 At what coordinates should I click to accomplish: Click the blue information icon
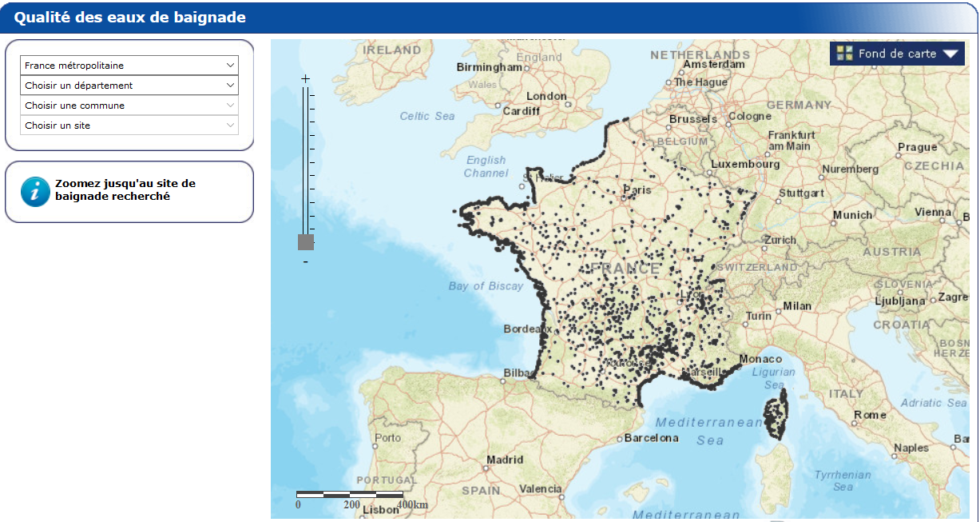point(35,191)
